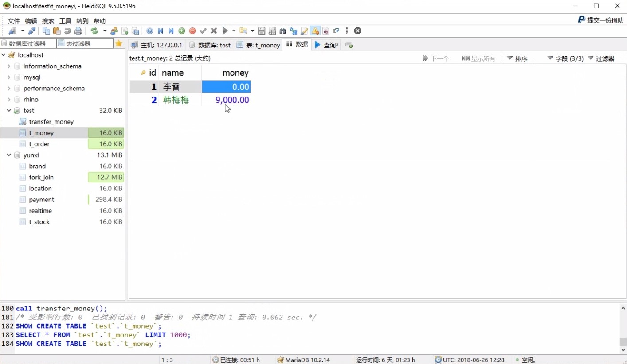Open the session manager dropdown arrow
Screen dimensions: 627x364
click(23, 31)
